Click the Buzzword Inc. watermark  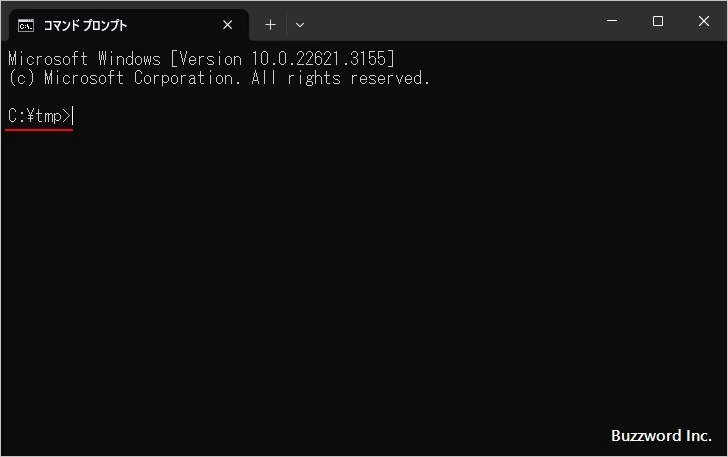point(661,436)
